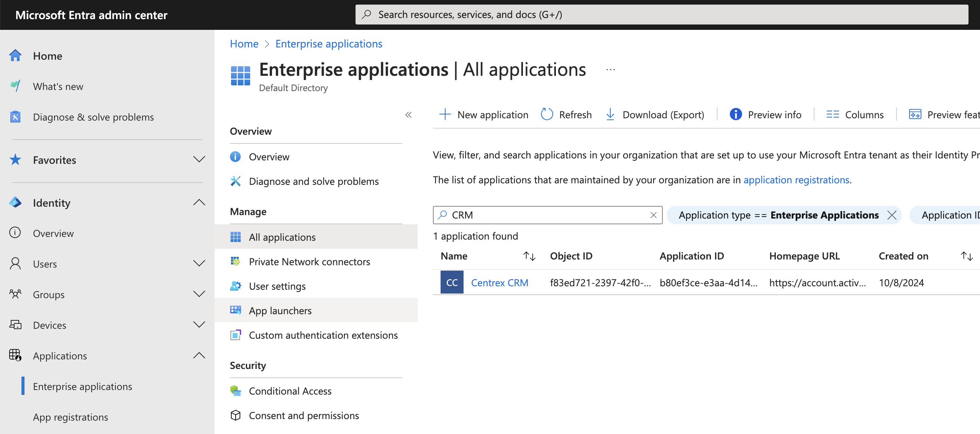Clear the CRM search text
The width and height of the screenshot is (980, 434).
654,215
